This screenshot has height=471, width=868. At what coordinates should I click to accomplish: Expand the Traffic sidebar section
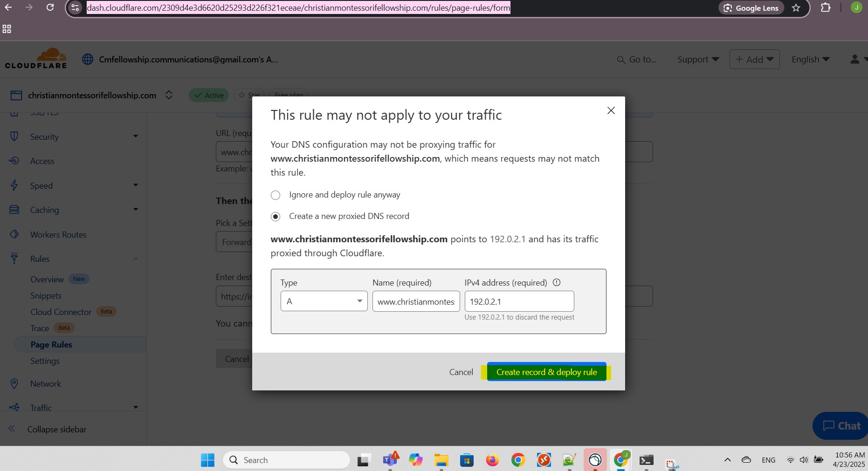coord(136,407)
